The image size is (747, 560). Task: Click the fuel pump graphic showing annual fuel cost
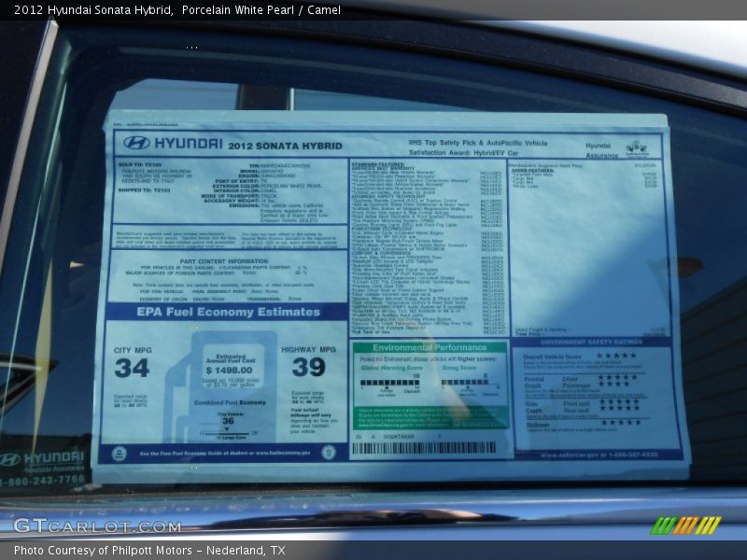pyautogui.click(x=221, y=386)
